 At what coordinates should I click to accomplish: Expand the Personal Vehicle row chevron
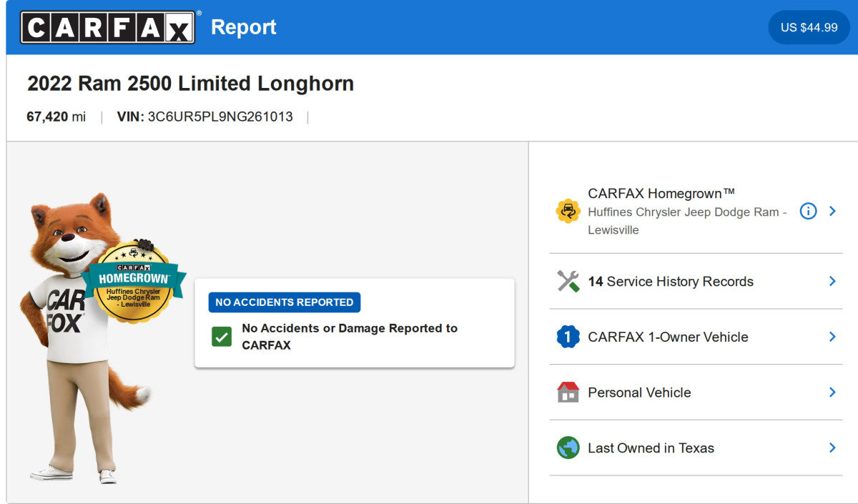[x=832, y=392]
